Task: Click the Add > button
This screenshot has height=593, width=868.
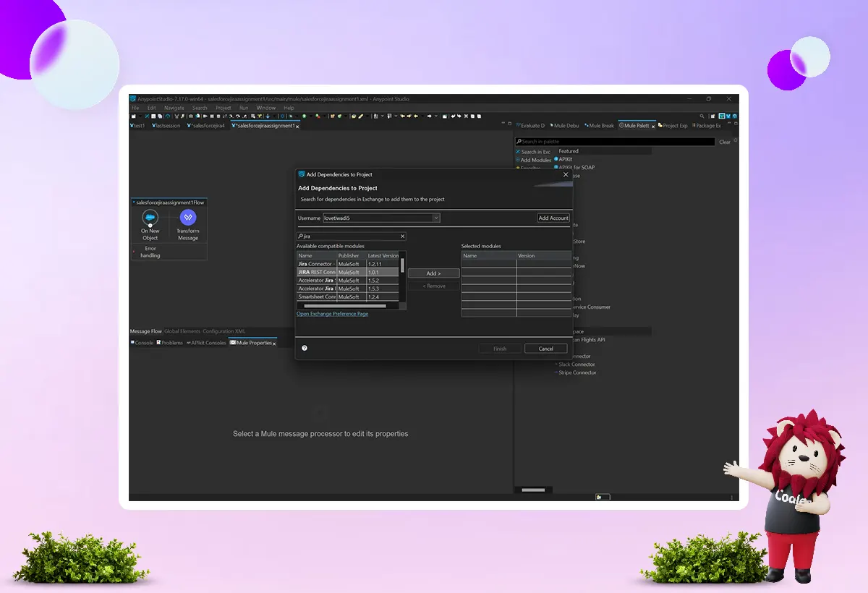Action: (x=433, y=273)
